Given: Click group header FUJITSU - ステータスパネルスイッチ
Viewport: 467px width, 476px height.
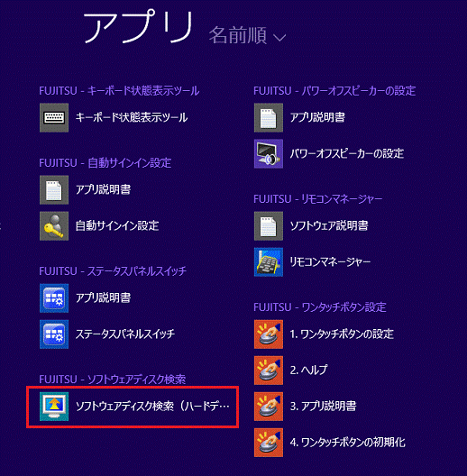Looking at the screenshot, I should pos(113,271).
